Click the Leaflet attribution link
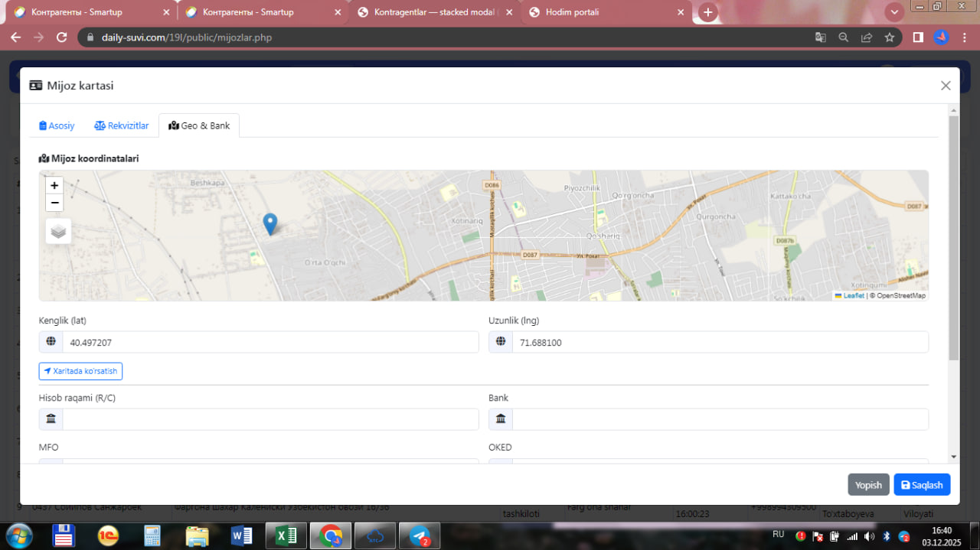The image size is (980, 550). click(x=853, y=295)
